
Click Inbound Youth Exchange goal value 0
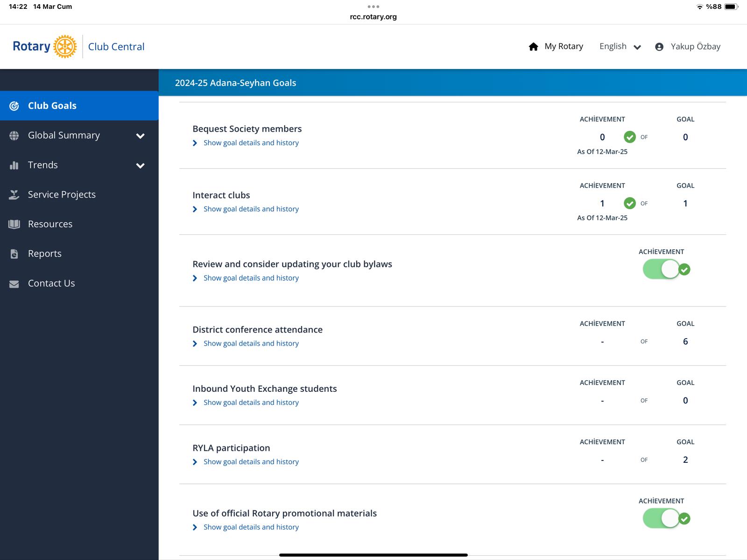(x=685, y=400)
